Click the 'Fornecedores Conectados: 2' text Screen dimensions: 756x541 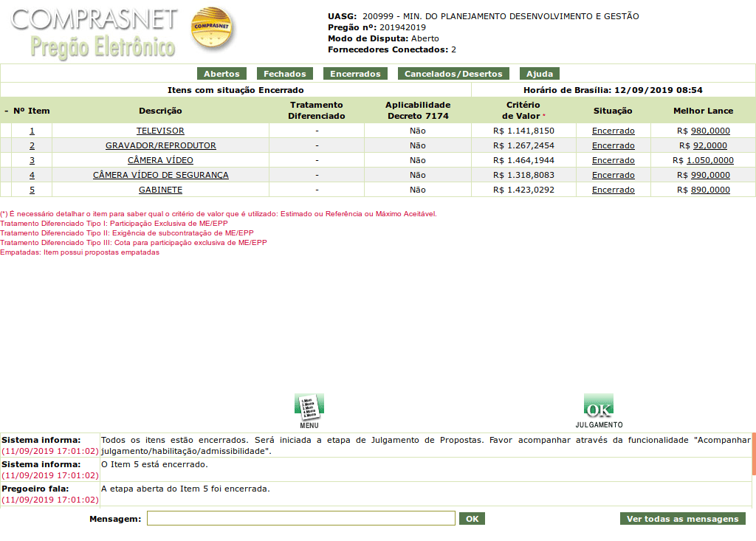tap(392, 49)
